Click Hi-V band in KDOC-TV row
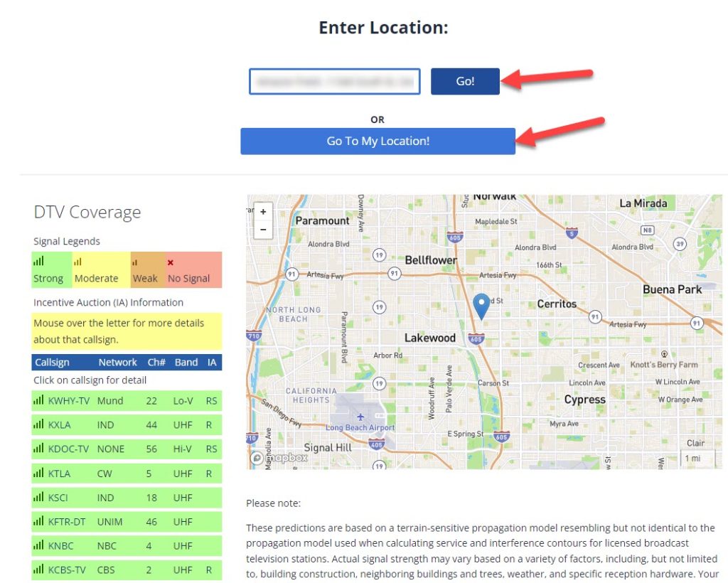The height and width of the screenshot is (583, 728). point(182,449)
